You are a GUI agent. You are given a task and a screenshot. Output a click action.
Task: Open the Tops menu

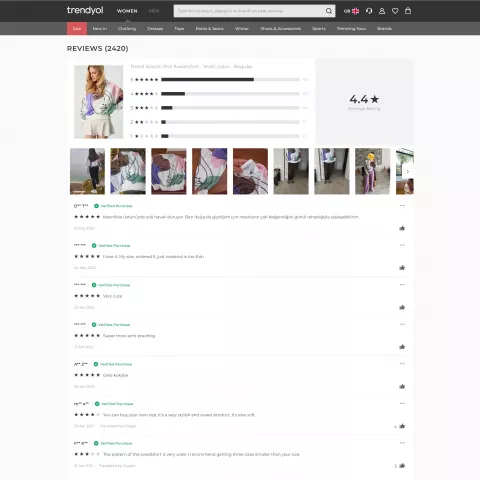click(179, 29)
